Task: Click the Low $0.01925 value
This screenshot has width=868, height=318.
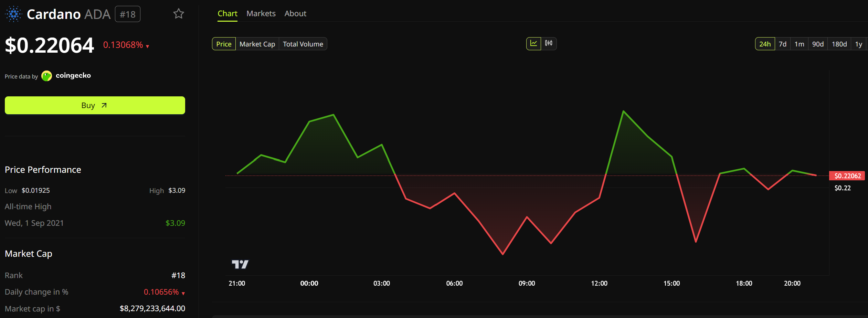Action: 36,190
